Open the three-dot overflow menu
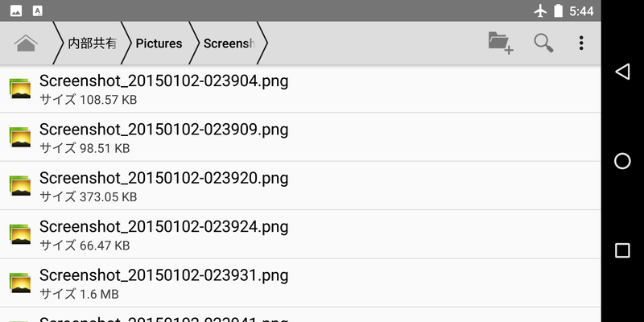 [581, 43]
